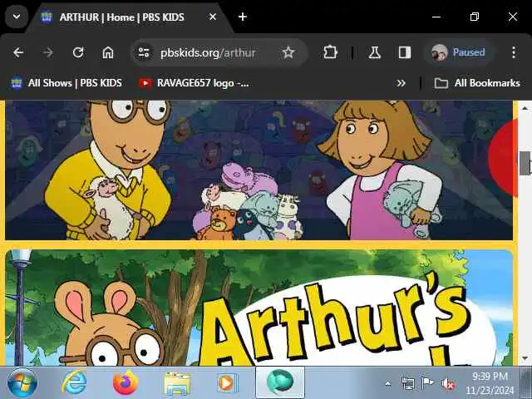Image resolution: width=532 pixels, height=399 pixels.
Task: Restore down the browser window
Action: pyautogui.click(x=475, y=17)
